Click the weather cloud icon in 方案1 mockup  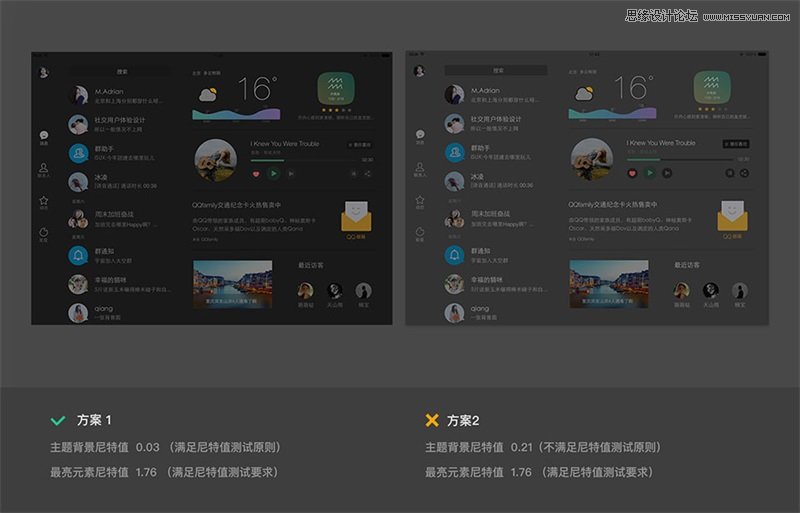(x=209, y=94)
